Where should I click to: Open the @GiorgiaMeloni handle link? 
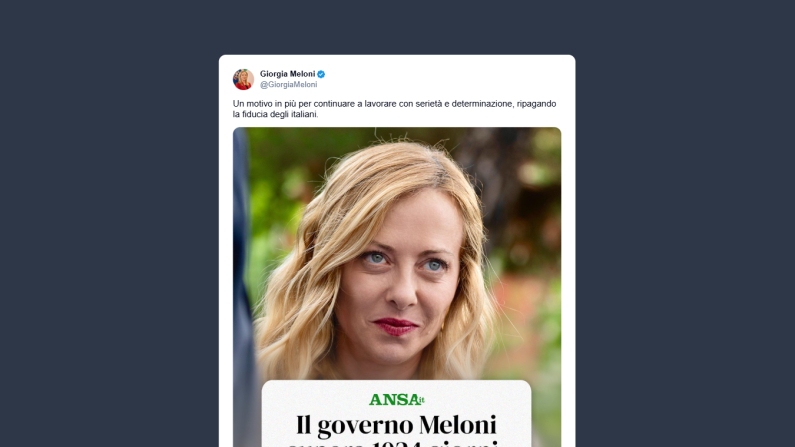(288, 85)
